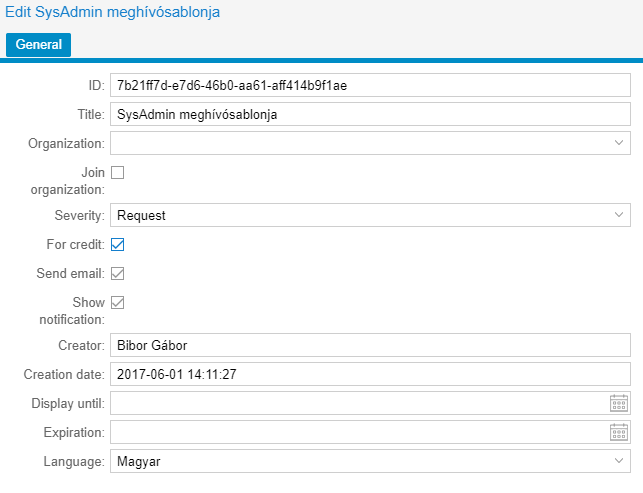Click the For credit label
This screenshot has height=493, width=643.
tap(74, 244)
